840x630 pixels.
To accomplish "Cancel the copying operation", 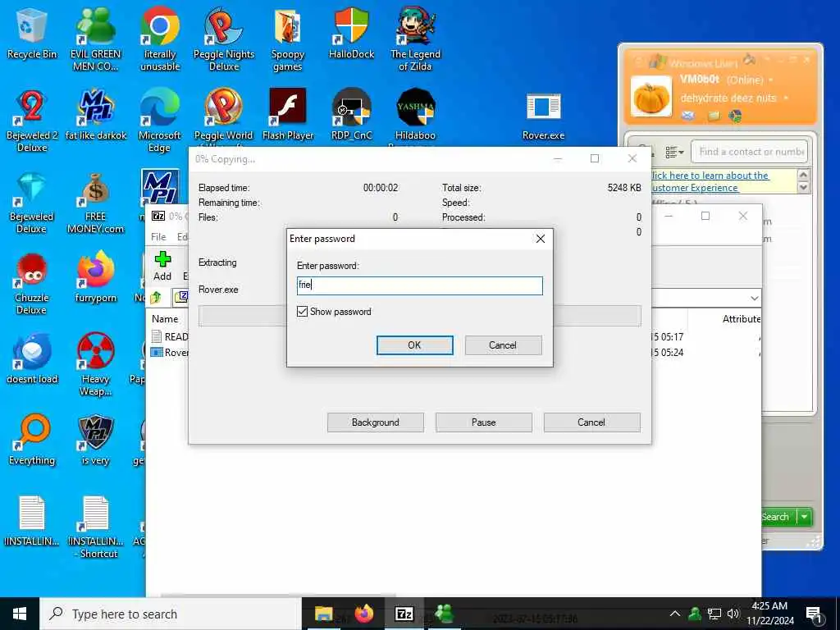I will [591, 422].
